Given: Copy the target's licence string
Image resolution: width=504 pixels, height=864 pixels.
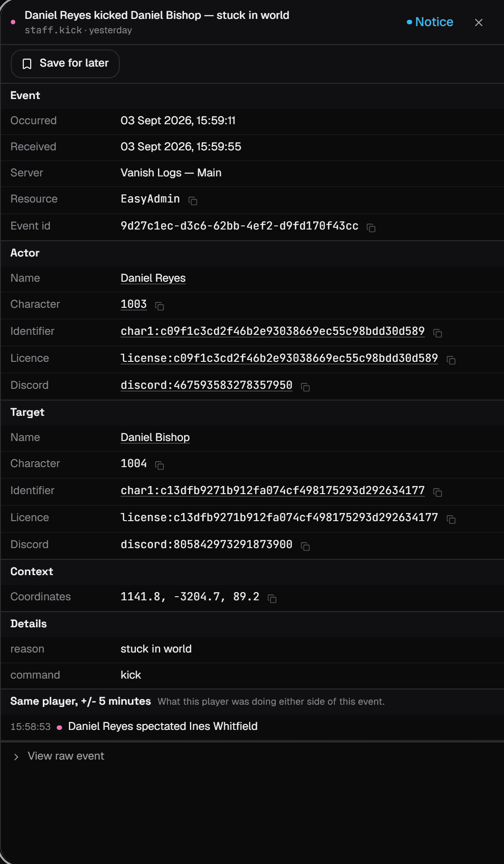Looking at the screenshot, I should tap(451, 519).
